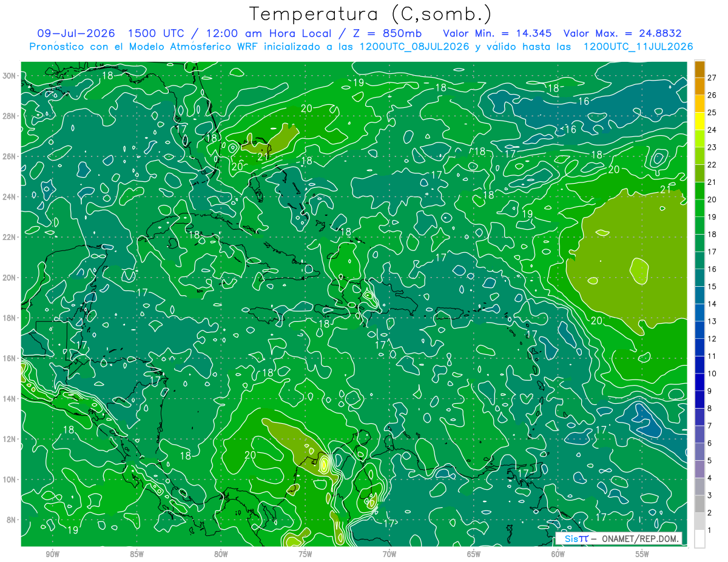Click the "10N" latitude axis label
Screen dimensions: 728x562
coord(10,480)
